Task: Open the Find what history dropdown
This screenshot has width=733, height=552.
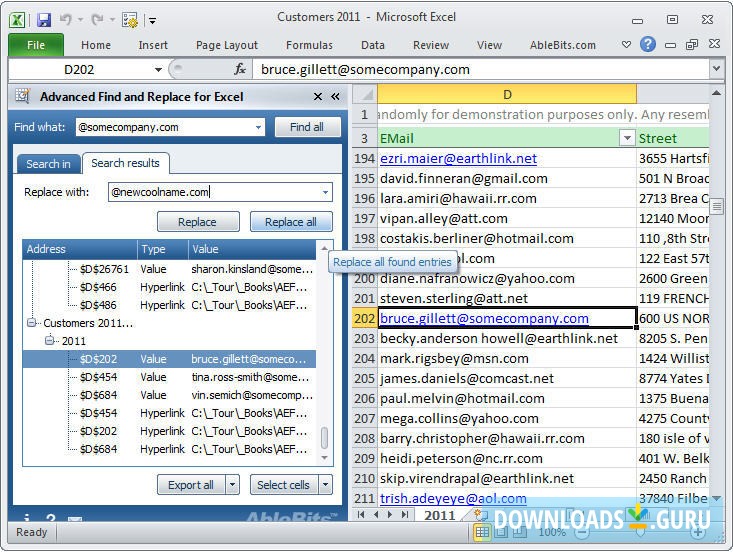Action: coord(258,127)
